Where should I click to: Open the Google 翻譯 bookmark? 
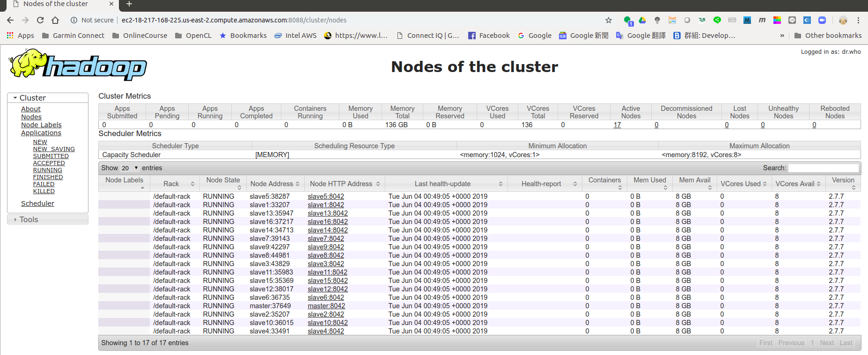640,36
